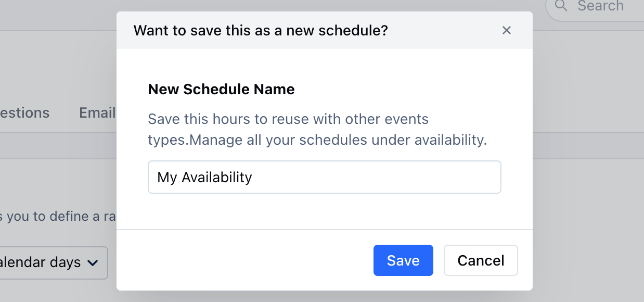Click the Search box in the top bar
This screenshot has width=644, height=302.
(595, 6)
